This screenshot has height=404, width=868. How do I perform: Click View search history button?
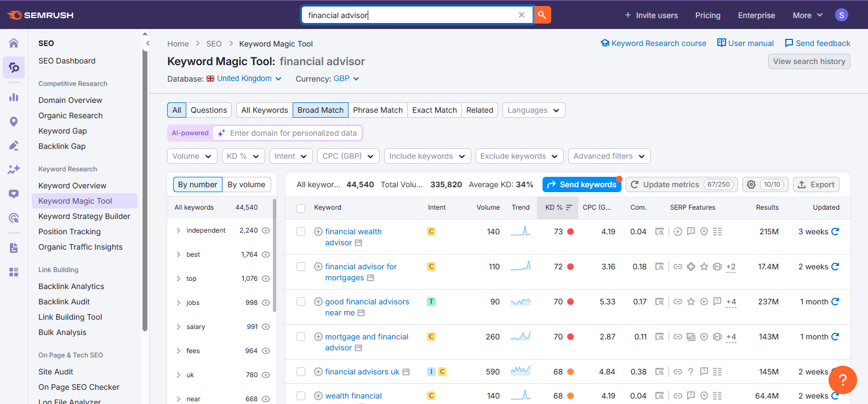809,61
